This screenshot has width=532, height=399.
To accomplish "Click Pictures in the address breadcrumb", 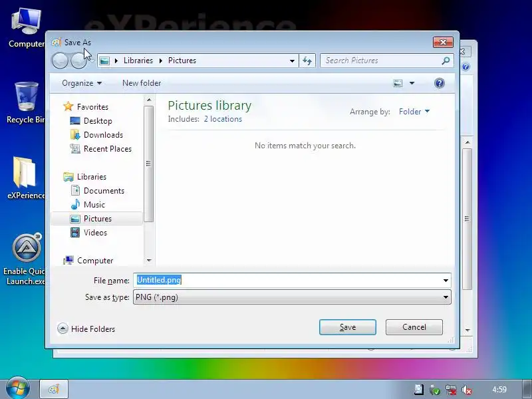I will [182, 61].
